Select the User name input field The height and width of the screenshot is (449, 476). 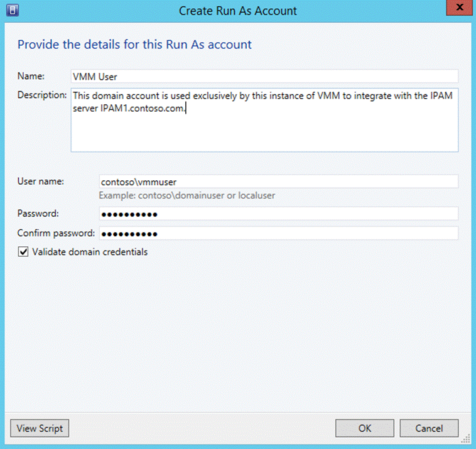tap(278, 182)
